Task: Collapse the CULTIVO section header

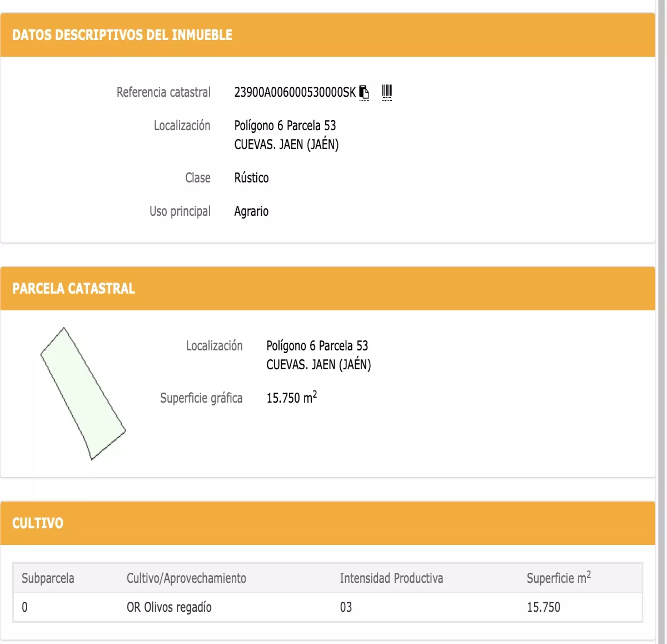Action: [328, 523]
